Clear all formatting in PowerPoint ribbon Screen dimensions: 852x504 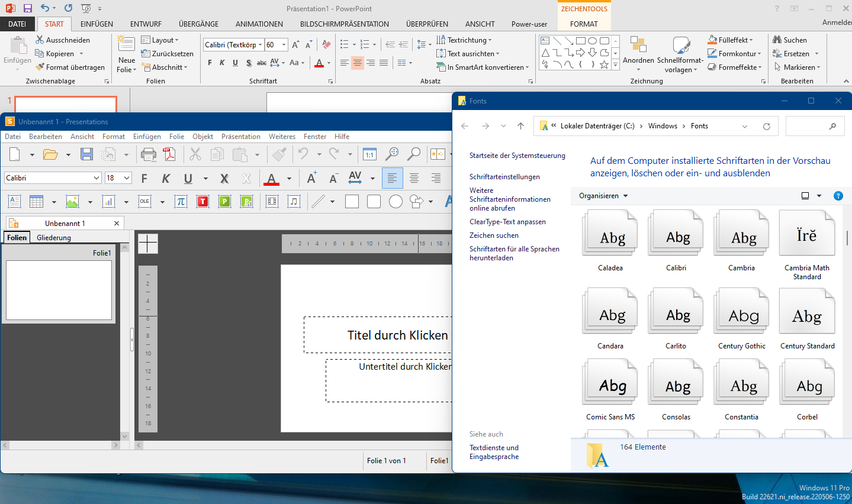pos(326,44)
